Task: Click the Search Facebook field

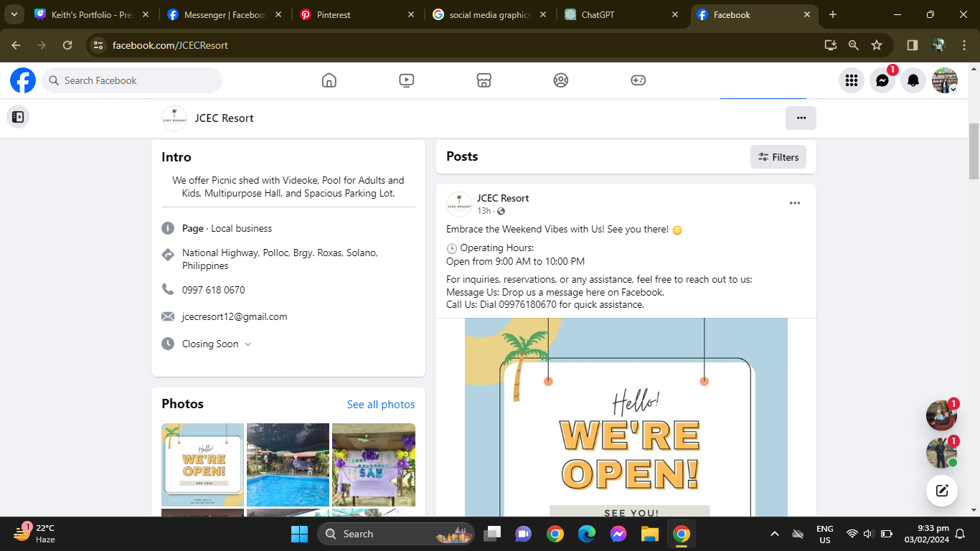Action: 132,80
